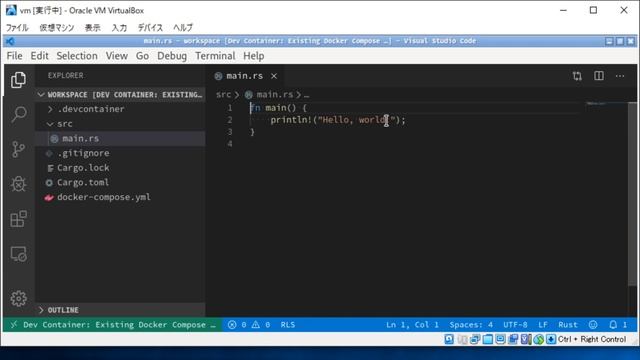
Task: Expand the OUTLINE panel
Action: (120, 310)
